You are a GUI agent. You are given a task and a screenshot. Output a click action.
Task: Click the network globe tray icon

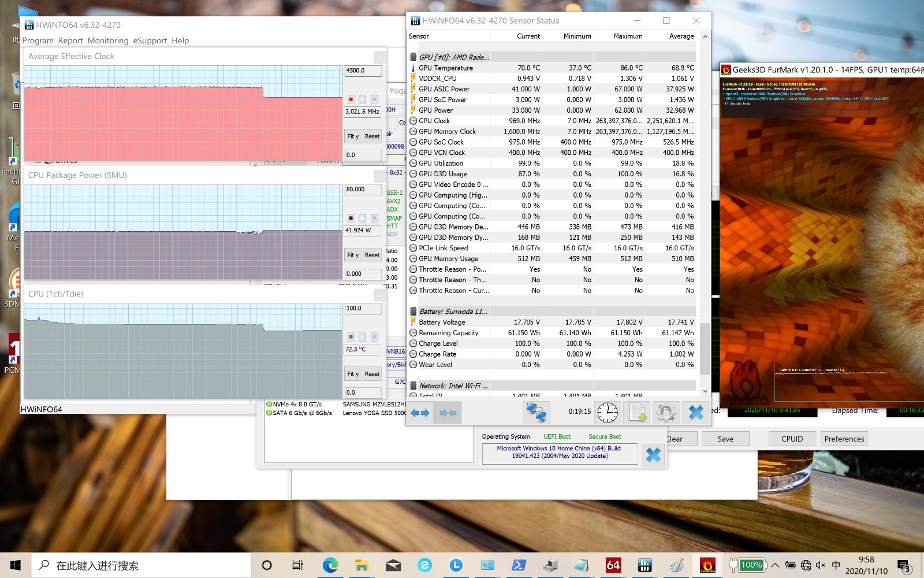click(x=806, y=565)
